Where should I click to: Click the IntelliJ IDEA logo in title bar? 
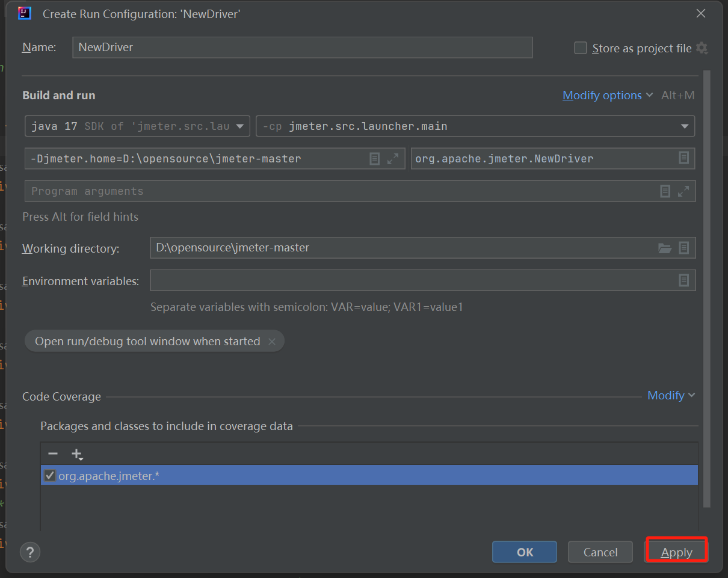tap(25, 13)
